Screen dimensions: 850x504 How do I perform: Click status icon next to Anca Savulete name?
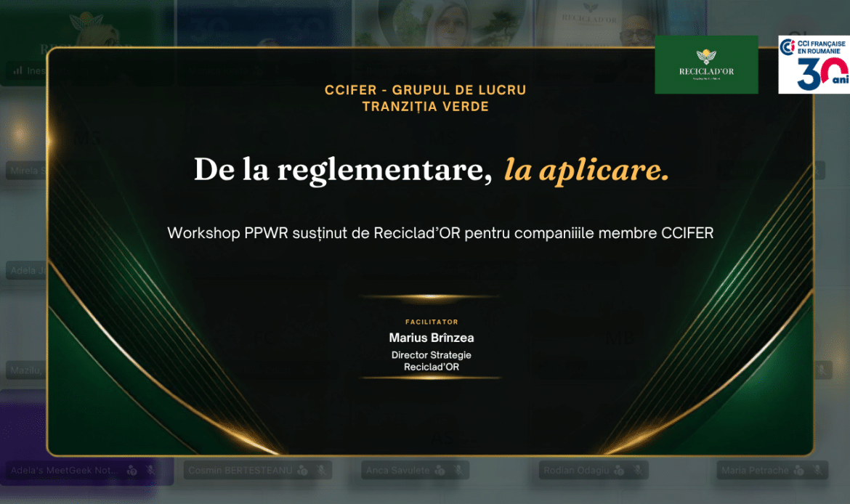[440, 471]
